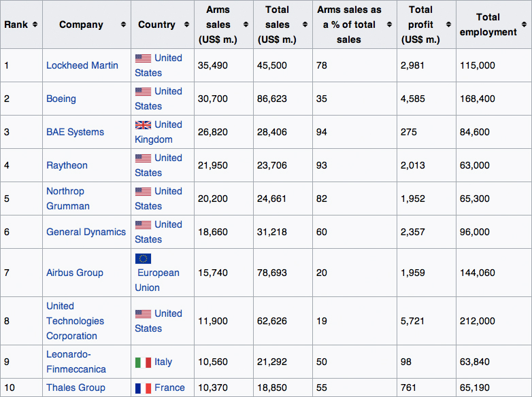Viewport: 532px width, 397px height.
Task: Select employment value 63,000
Action: [x=475, y=165]
